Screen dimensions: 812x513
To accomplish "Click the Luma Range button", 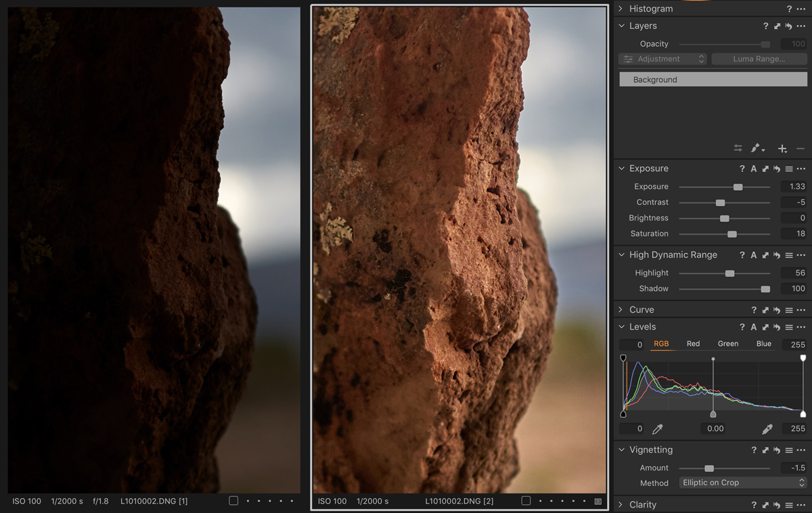I will pyautogui.click(x=759, y=60).
